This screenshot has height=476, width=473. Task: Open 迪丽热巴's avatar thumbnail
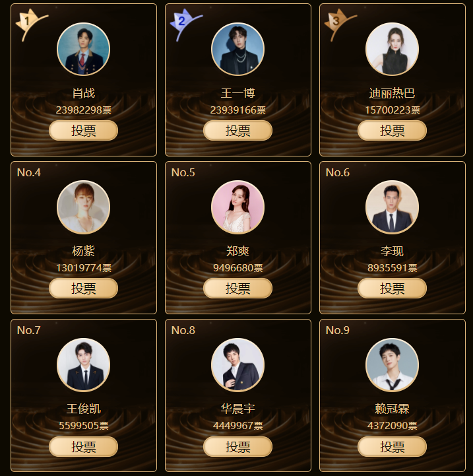pos(392,49)
